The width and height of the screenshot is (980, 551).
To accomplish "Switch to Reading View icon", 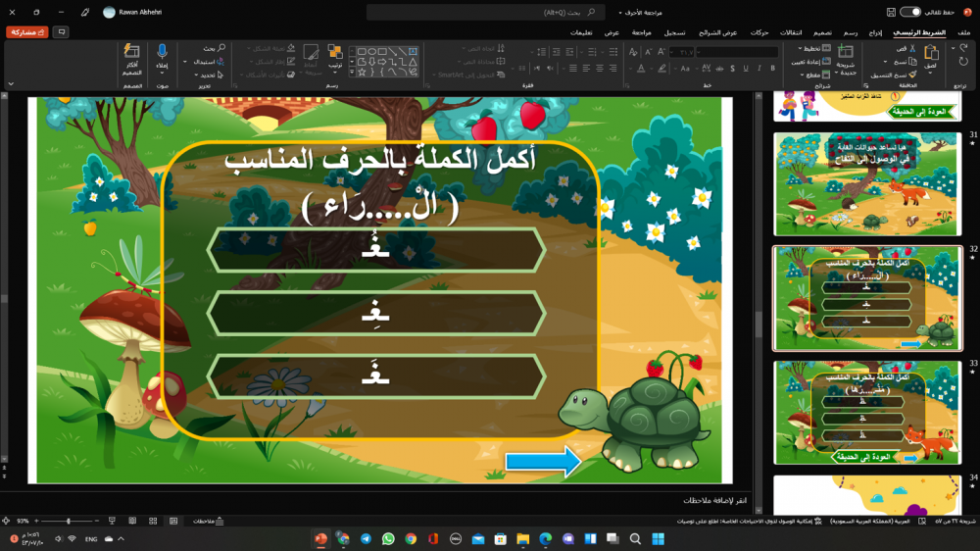I will click(132, 521).
